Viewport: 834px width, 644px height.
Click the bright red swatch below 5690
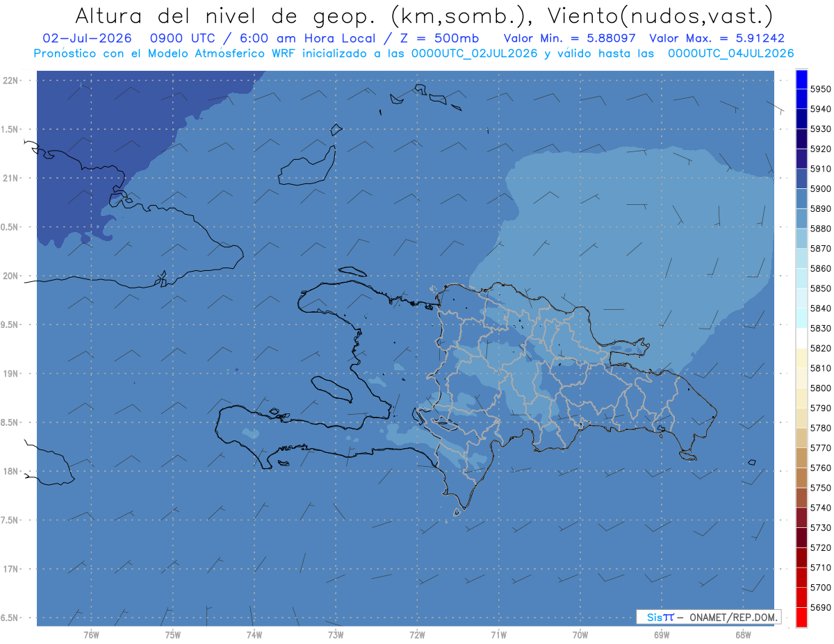click(x=801, y=617)
